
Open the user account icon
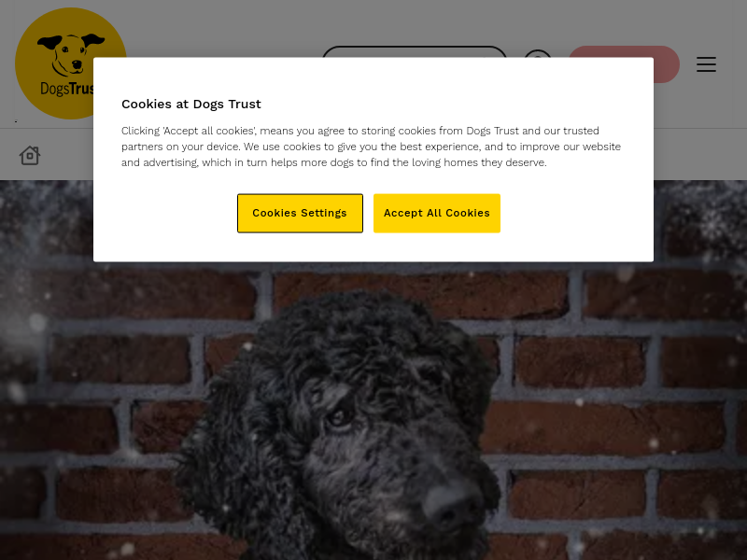(x=538, y=53)
